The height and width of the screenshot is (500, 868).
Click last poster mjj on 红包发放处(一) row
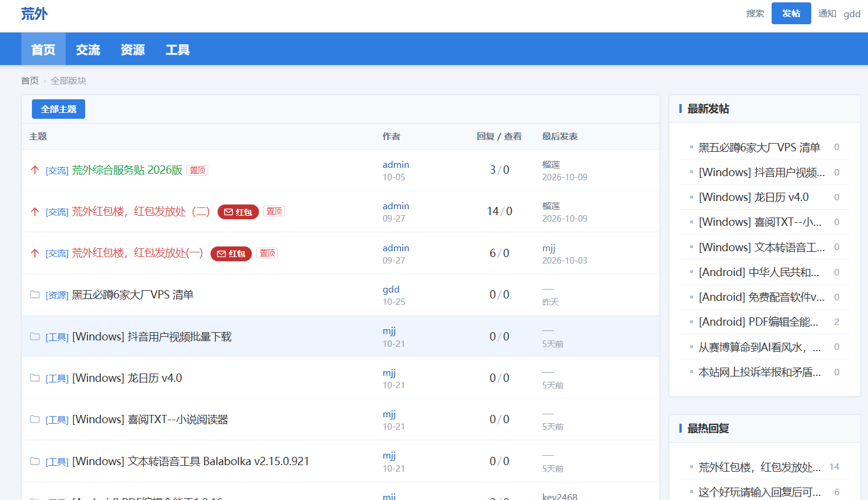[x=549, y=248]
